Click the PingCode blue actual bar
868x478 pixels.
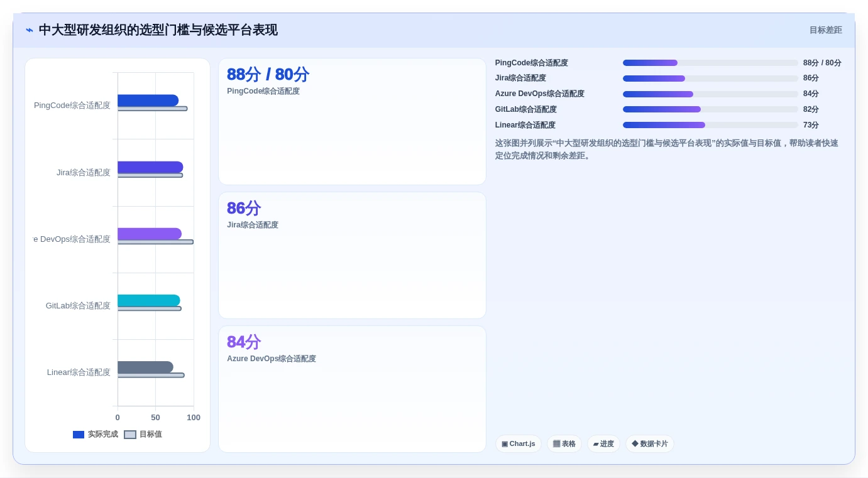[148, 100]
